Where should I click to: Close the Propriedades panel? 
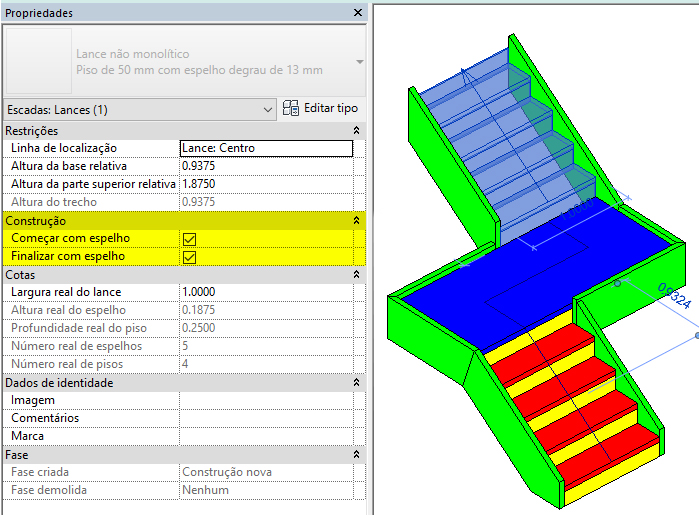tap(358, 13)
